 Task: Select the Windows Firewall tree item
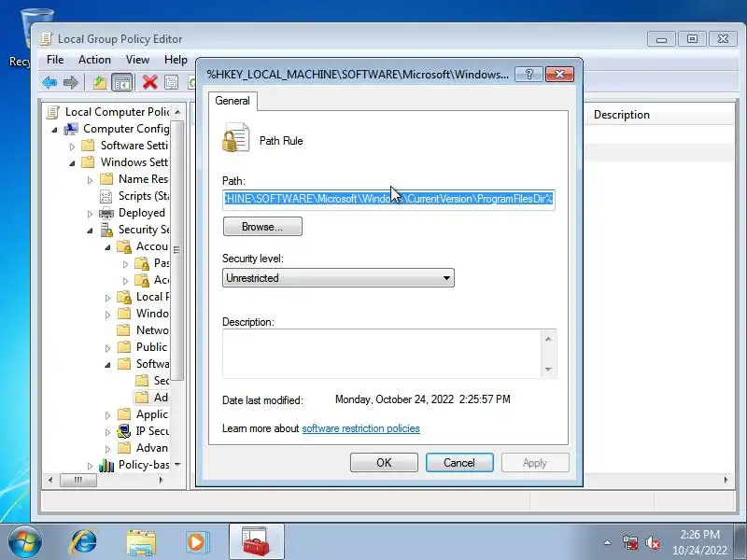[152, 314]
